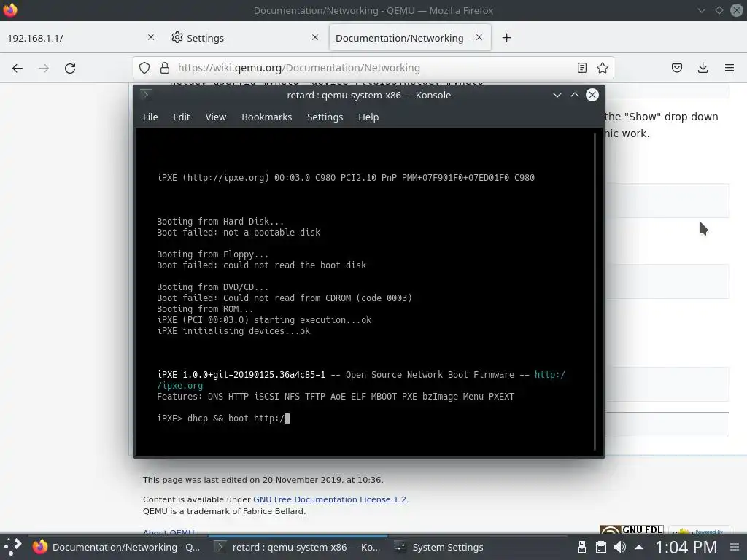
Task: Click the GNU FDL badge image
Action: click(632, 529)
